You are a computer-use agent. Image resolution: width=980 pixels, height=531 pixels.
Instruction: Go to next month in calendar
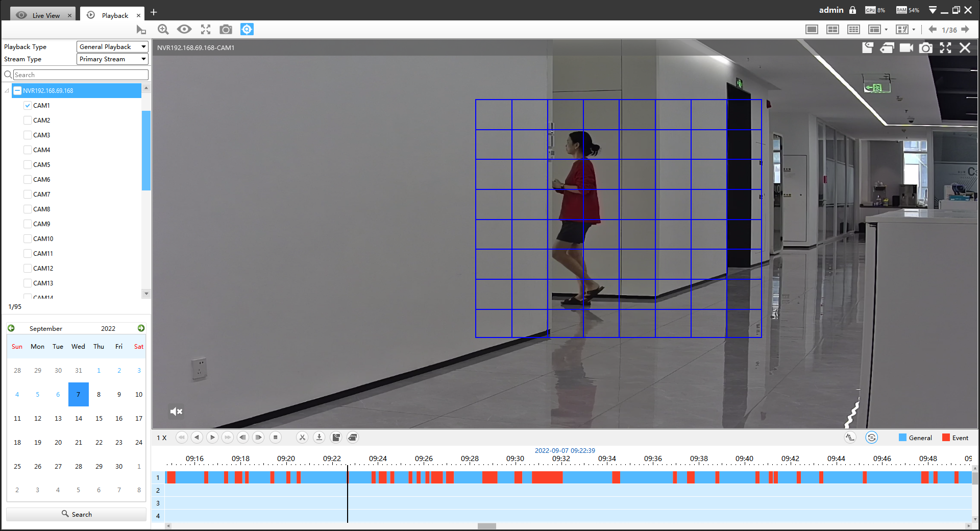click(x=141, y=328)
